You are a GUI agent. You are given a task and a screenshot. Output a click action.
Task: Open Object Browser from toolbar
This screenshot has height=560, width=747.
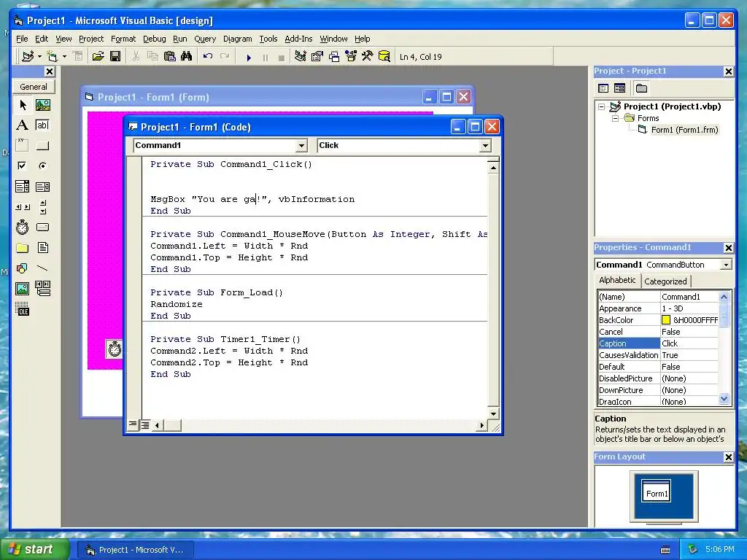coord(351,56)
